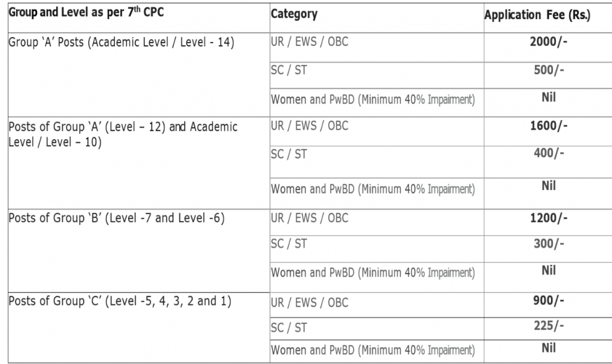This screenshot has height=364, width=612.
Task: Select the 225/- fee cell
Action: tap(549, 325)
